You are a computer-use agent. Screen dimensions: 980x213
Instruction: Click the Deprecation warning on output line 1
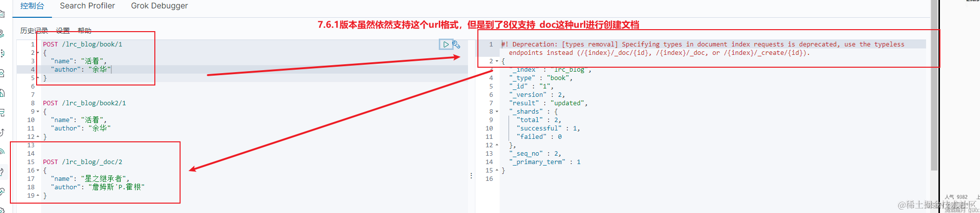coord(703,48)
